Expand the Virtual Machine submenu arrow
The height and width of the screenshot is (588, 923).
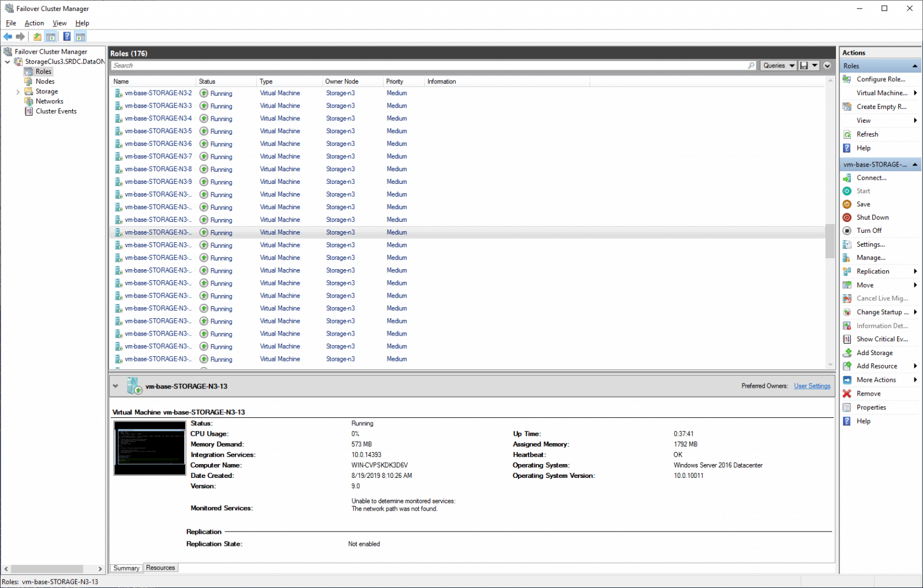[915, 93]
